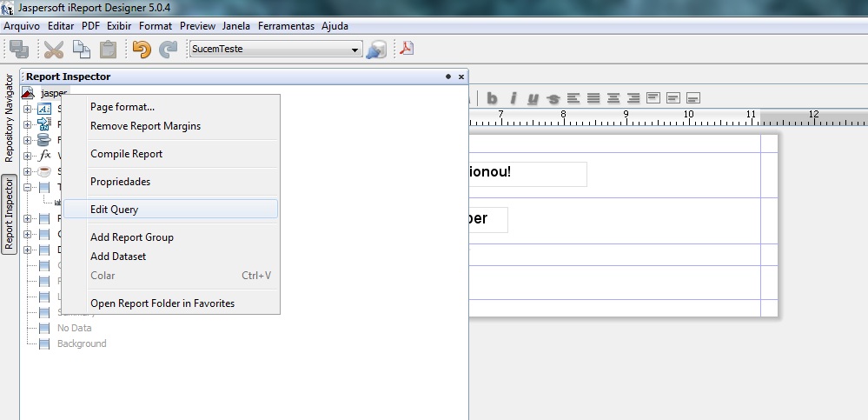Choose Remove Report Margins in context menu
868x420 pixels.
click(x=170, y=126)
